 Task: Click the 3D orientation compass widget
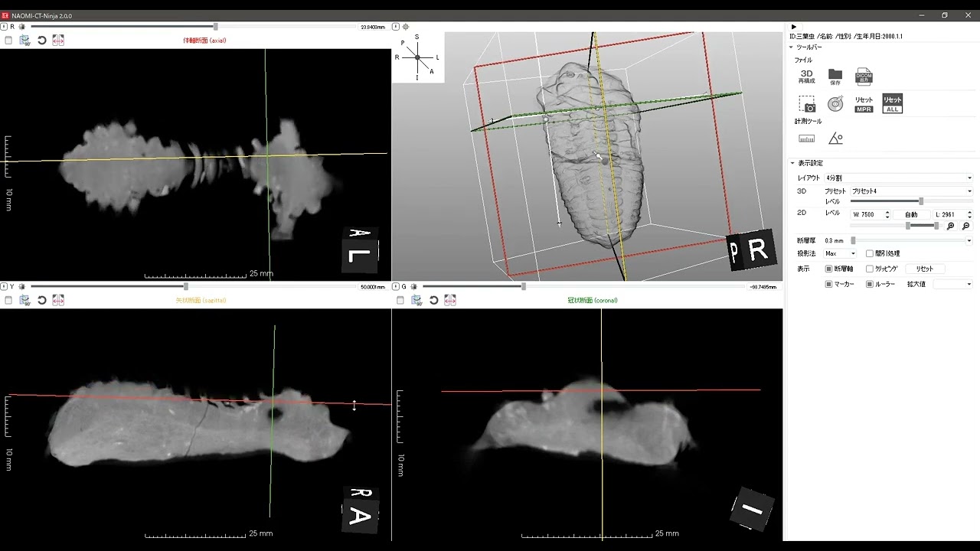tap(417, 57)
